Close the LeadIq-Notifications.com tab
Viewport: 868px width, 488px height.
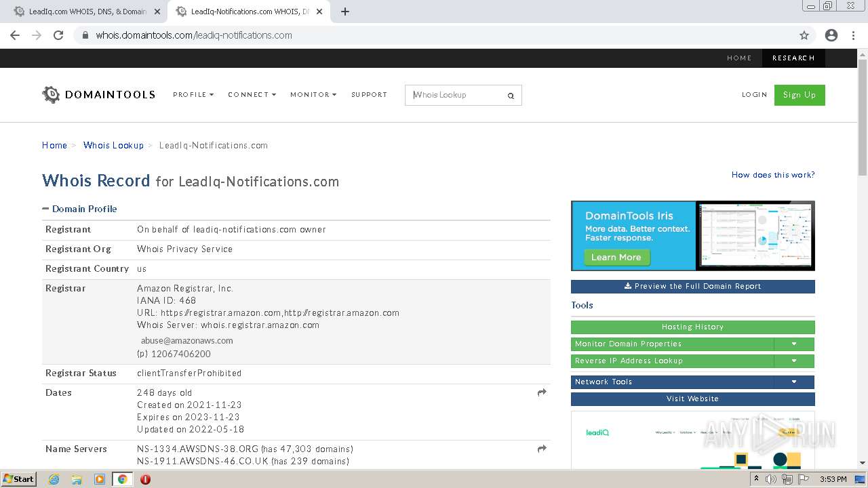[319, 12]
